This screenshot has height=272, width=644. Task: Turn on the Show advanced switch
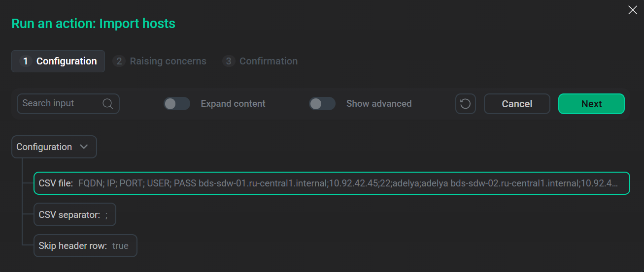[322, 104]
